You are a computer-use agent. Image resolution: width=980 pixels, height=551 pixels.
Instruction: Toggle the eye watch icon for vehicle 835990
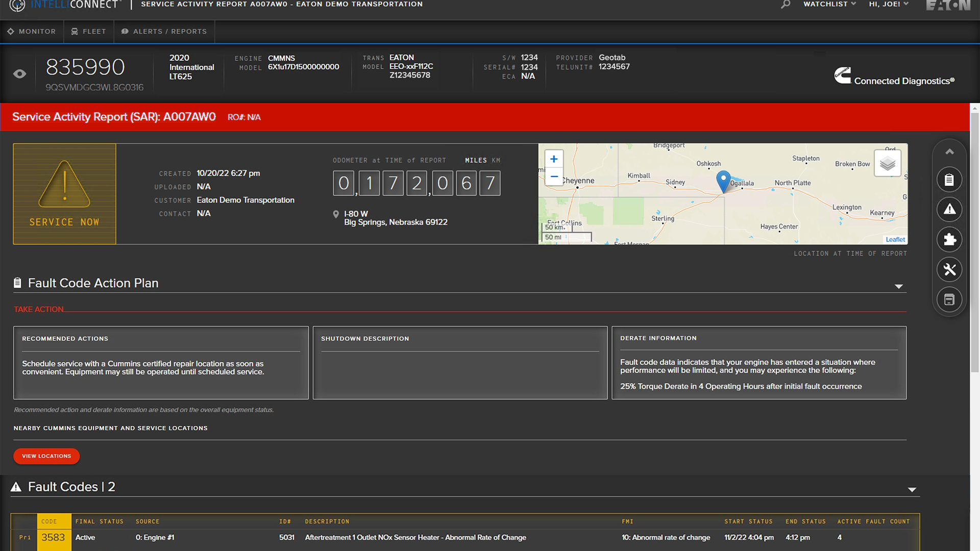tap(20, 74)
